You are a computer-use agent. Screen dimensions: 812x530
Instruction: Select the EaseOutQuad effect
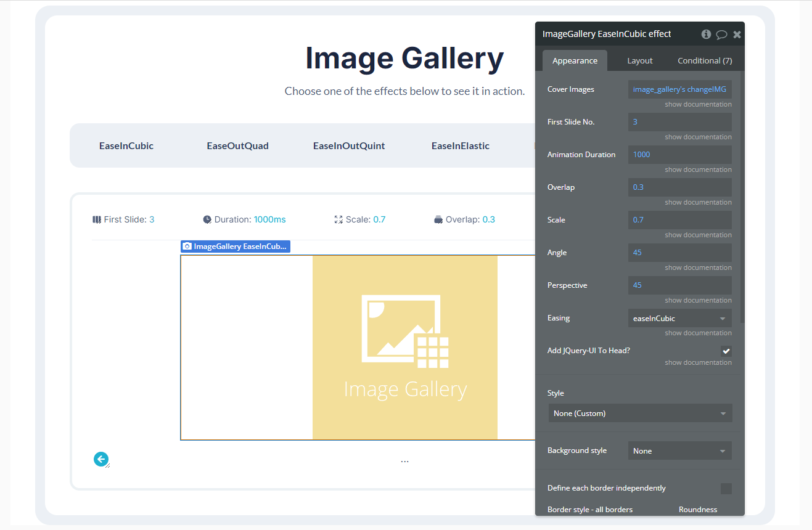pyautogui.click(x=238, y=145)
